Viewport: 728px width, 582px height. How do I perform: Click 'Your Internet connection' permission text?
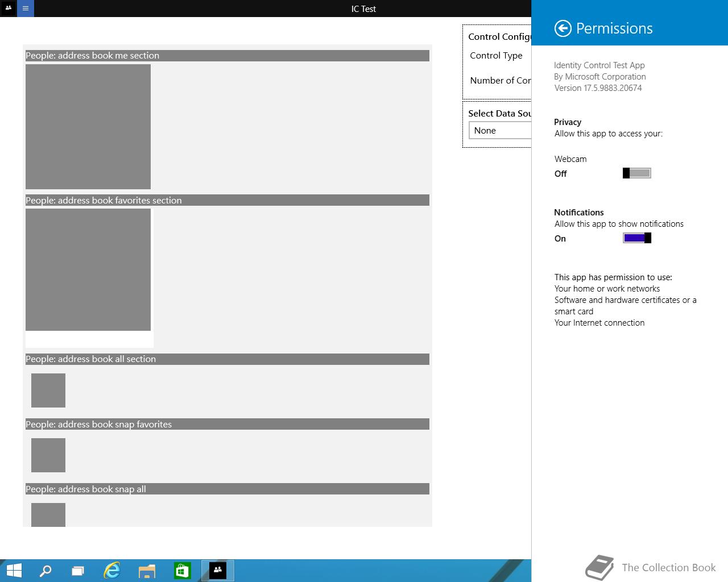click(599, 323)
